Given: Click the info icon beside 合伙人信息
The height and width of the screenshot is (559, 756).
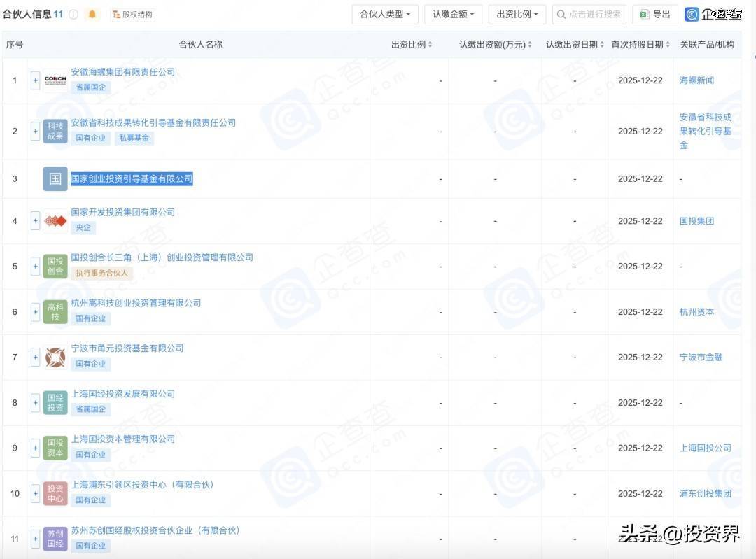Looking at the screenshot, I should click(73, 15).
